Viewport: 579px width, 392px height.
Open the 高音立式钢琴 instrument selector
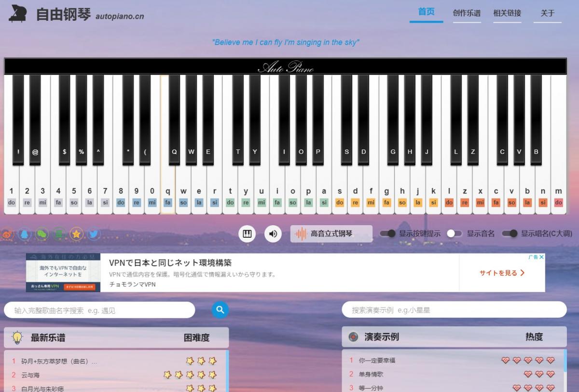[x=331, y=234]
